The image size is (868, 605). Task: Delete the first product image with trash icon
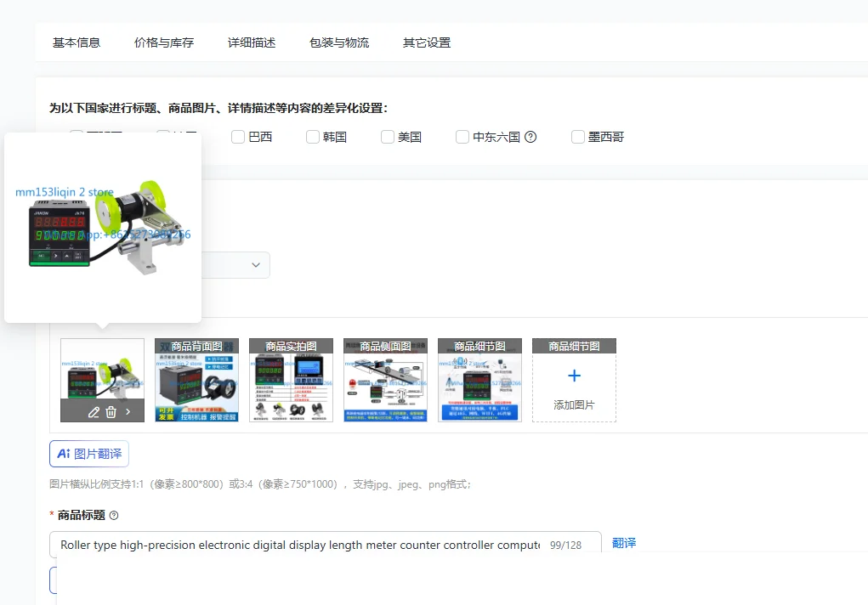coord(111,412)
